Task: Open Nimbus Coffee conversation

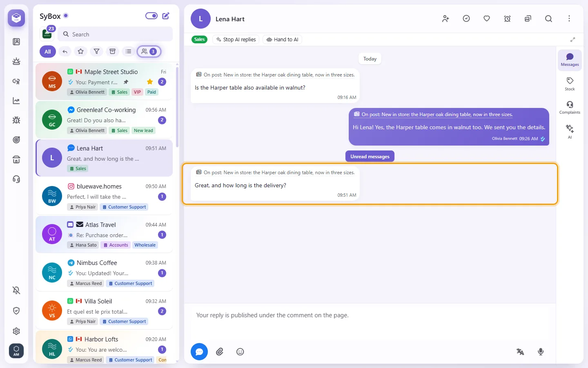Action: pos(104,273)
